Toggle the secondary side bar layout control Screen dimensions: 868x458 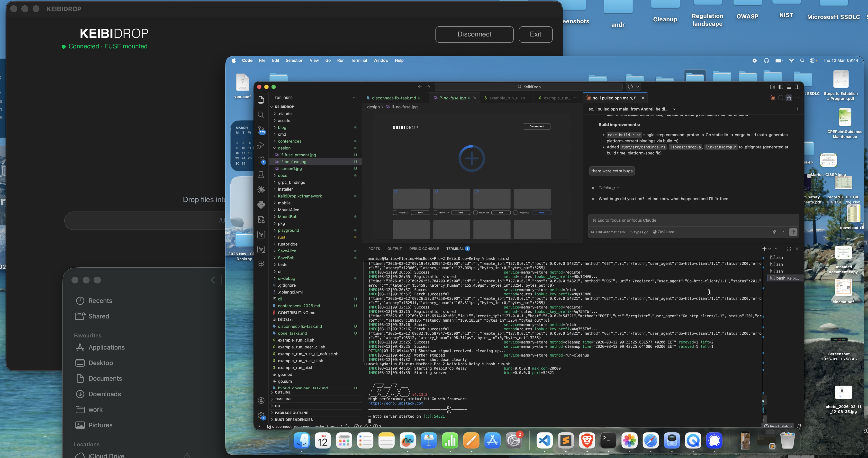tap(796, 87)
